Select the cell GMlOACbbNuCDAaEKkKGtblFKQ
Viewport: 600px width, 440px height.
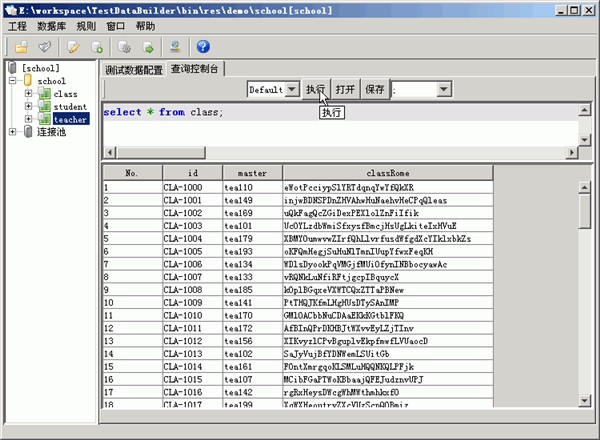388,315
